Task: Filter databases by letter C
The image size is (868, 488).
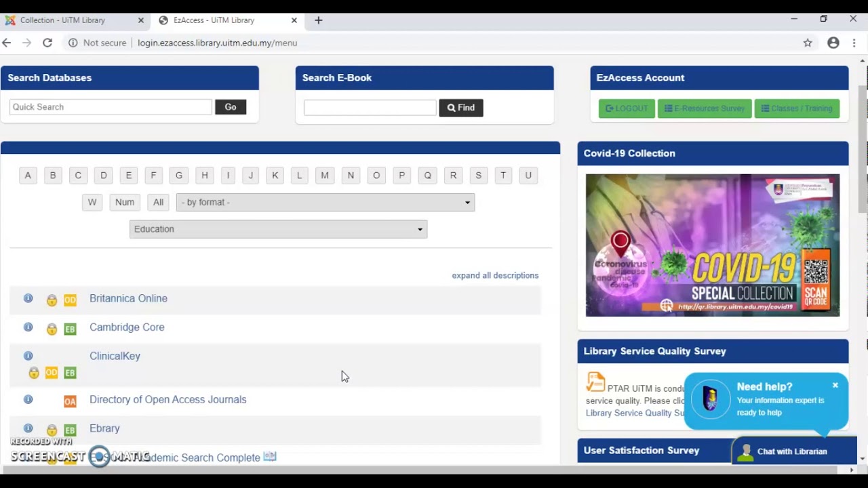Action: coord(78,176)
